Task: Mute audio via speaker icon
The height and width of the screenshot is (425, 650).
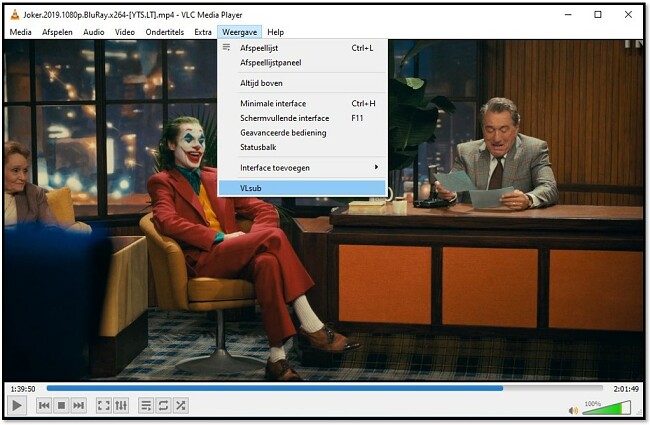Action: click(x=573, y=410)
